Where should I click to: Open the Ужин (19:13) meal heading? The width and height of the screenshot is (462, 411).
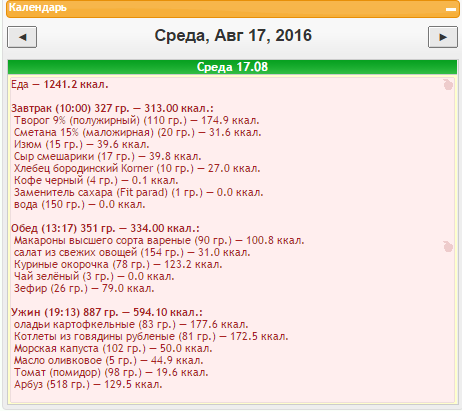pos(107,312)
